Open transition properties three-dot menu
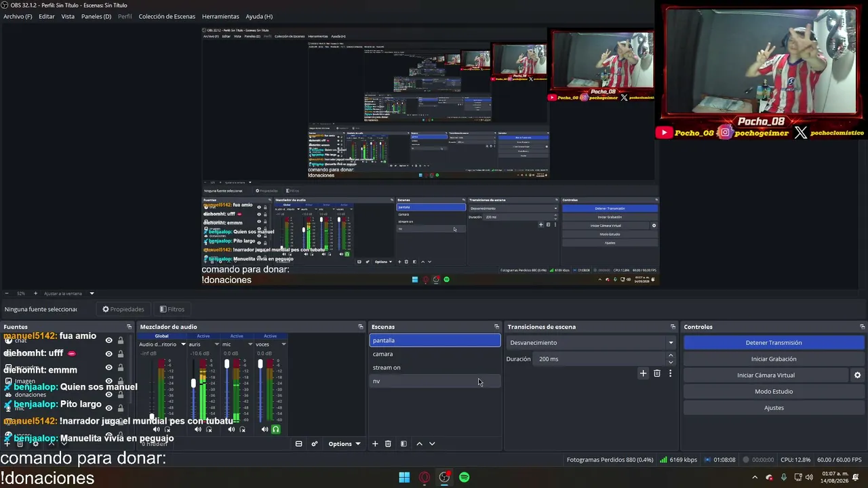Image resolution: width=868 pixels, height=488 pixels. 670,373
